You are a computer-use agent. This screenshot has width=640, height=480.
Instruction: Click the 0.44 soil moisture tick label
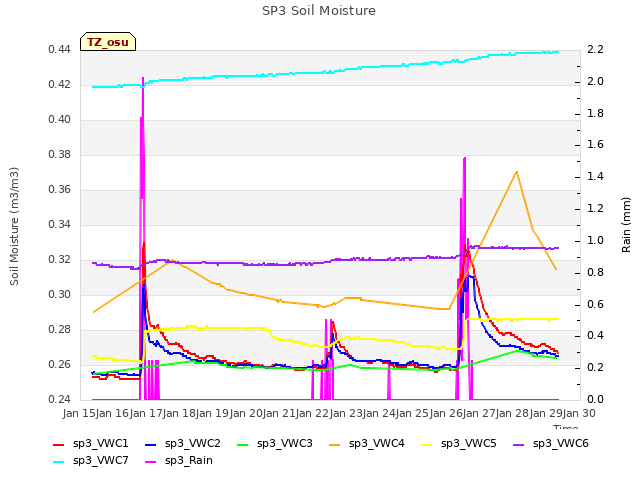coord(59,50)
